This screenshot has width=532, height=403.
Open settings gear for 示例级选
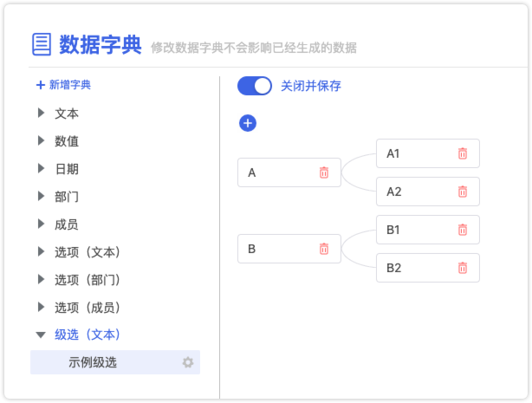(x=188, y=362)
